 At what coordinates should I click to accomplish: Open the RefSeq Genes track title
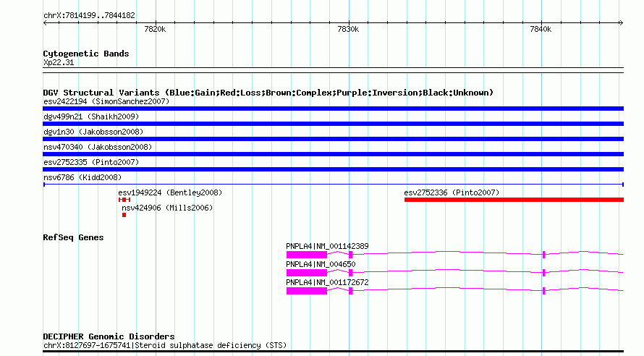pos(73,238)
